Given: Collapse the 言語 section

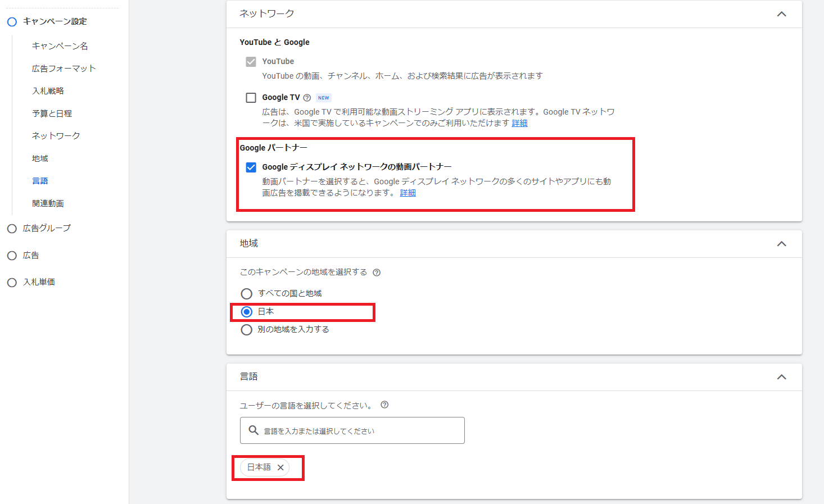Looking at the screenshot, I should pos(781,377).
